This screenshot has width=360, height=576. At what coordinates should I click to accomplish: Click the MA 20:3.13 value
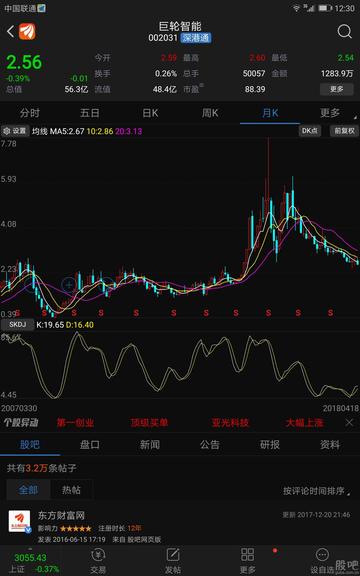tap(129, 131)
